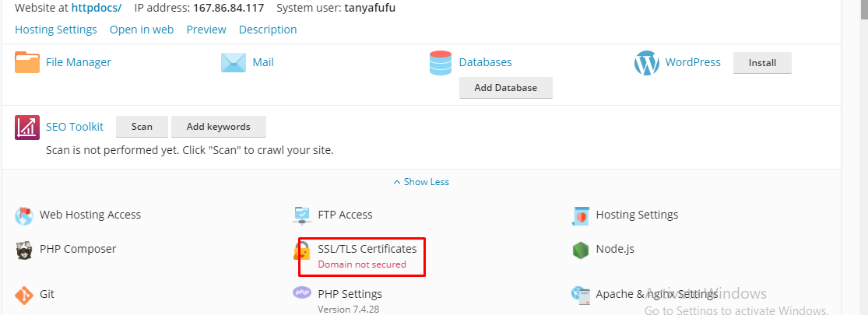Click the Git icon
868x315 pixels.
(x=24, y=295)
